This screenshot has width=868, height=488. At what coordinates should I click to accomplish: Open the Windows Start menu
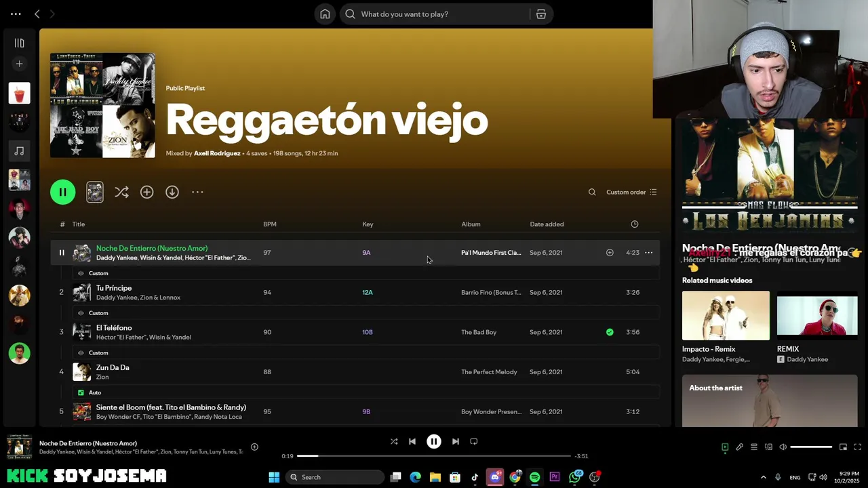pos(274,477)
